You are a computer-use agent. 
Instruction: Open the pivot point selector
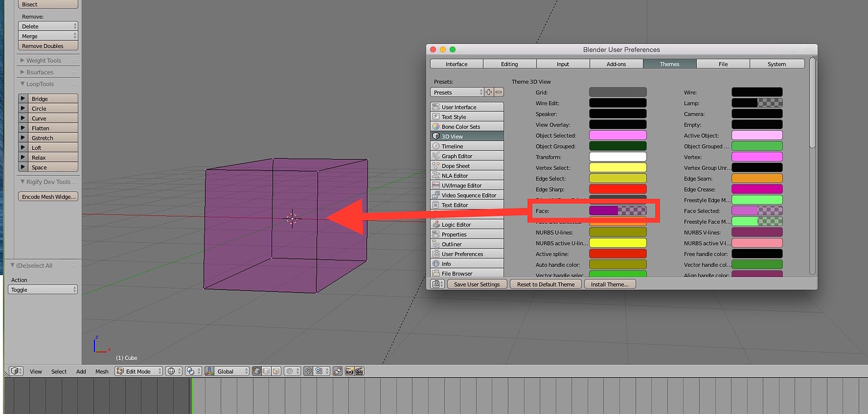click(x=194, y=371)
